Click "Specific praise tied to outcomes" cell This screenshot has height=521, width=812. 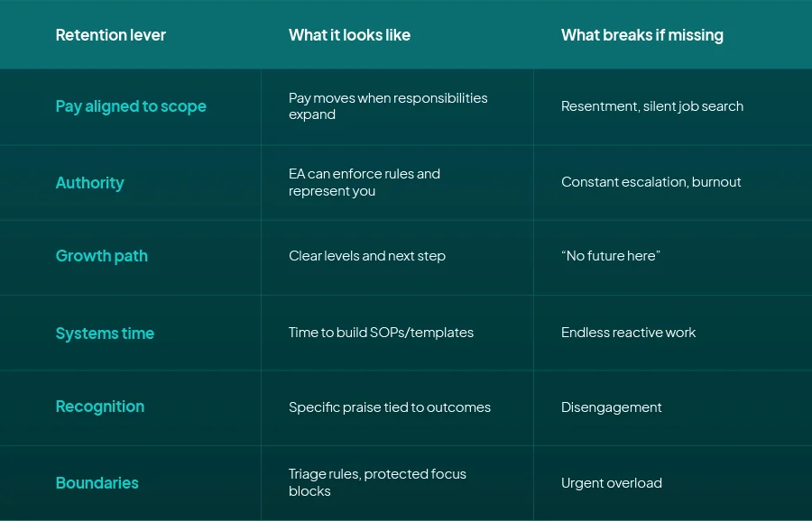point(390,407)
